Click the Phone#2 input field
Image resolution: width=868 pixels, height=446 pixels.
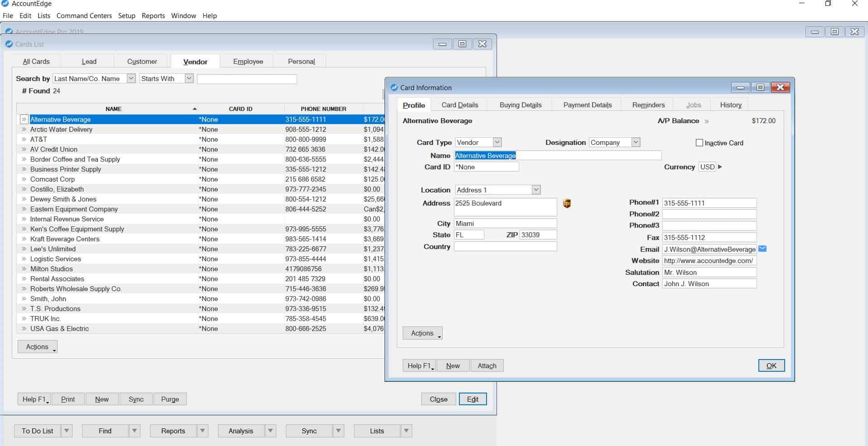[709, 214]
